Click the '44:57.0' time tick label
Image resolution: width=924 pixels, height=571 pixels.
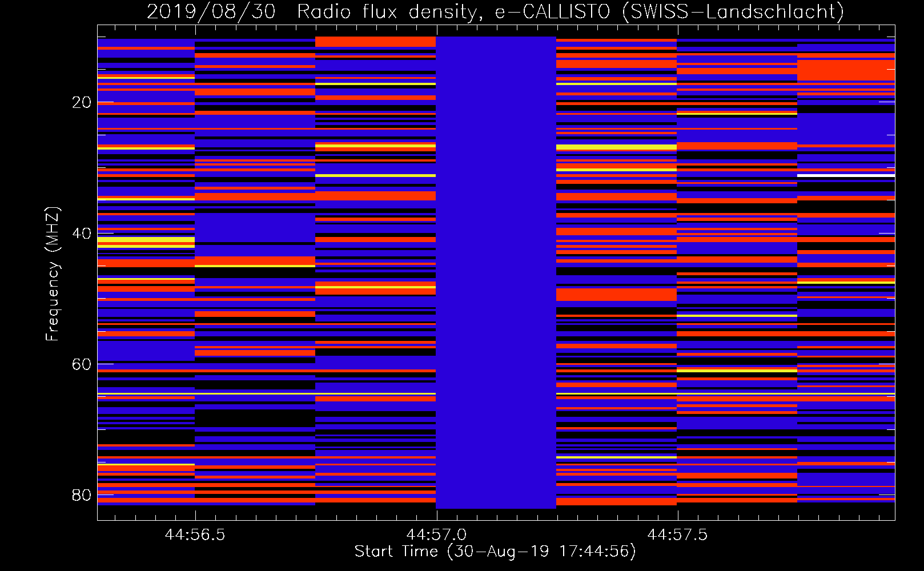click(x=436, y=534)
